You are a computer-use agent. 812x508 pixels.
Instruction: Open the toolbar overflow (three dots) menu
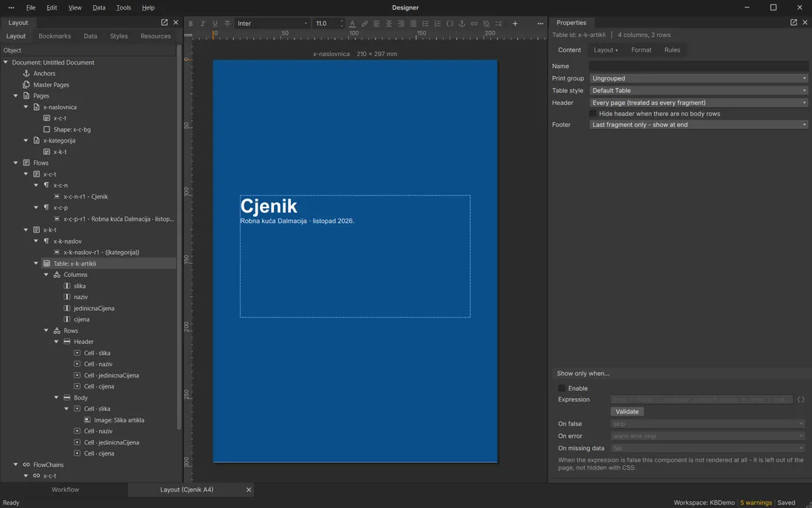point(540,24)
